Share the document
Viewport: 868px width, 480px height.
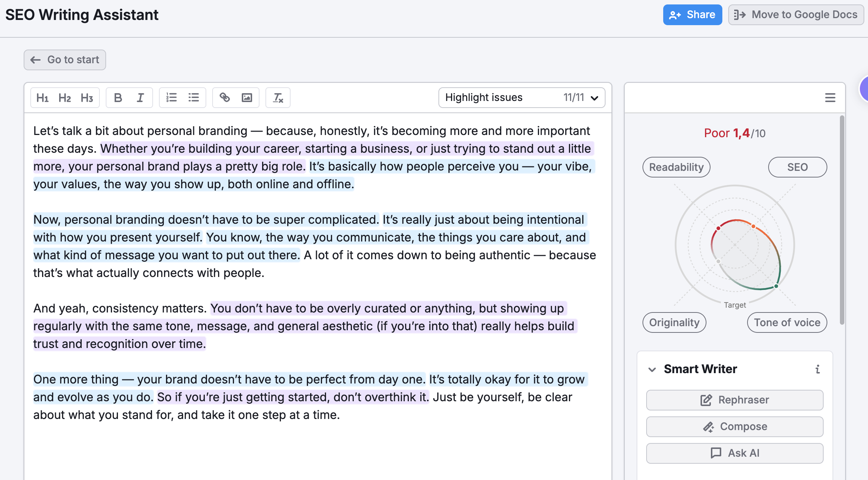(x=692, y=14)
